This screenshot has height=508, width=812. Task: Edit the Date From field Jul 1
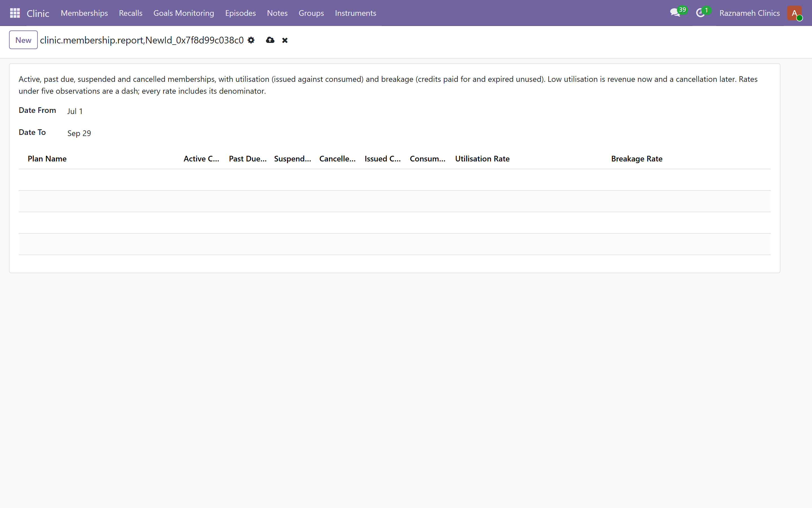coord(75,111)
